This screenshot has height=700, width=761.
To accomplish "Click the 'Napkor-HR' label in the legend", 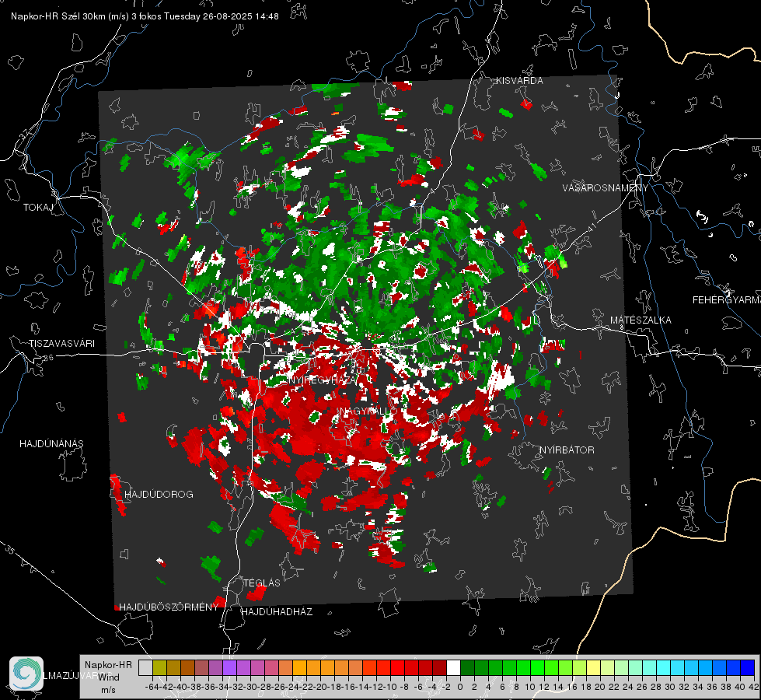I will tap(108, 665).
